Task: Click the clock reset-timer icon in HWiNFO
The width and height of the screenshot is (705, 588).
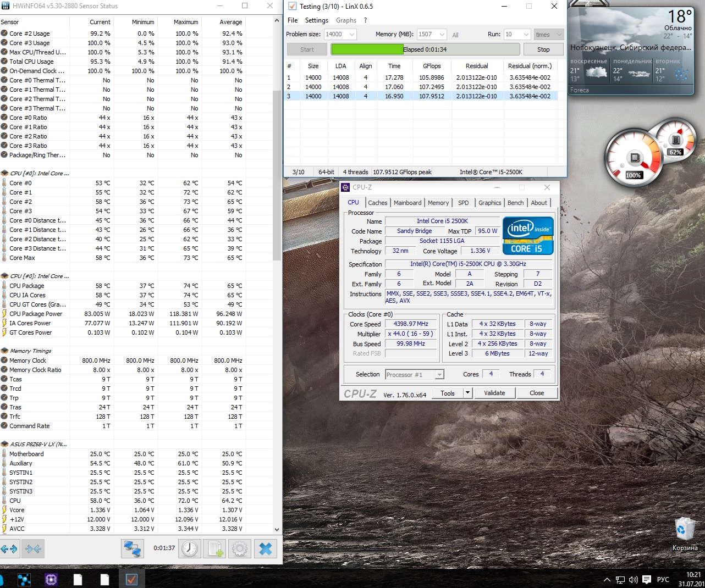Action: [x=190, y=548]
